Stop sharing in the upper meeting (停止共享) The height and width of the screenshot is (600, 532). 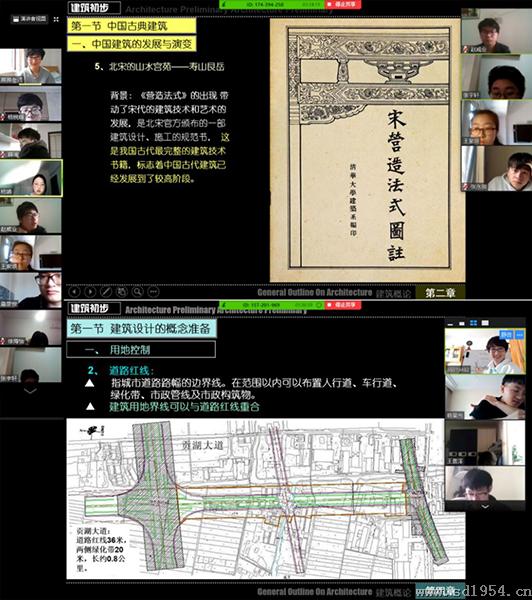pyautogui.click(x=343, y=4)
